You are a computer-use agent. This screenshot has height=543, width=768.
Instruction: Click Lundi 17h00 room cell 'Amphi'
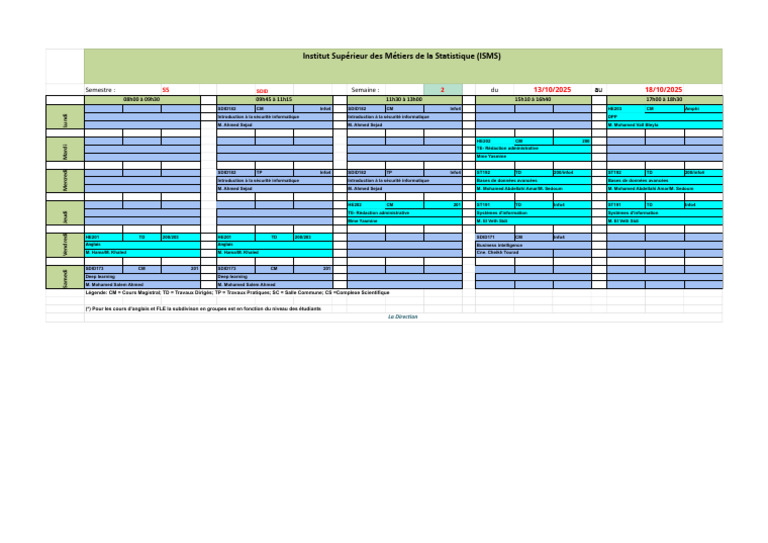(x=703, y=109)
